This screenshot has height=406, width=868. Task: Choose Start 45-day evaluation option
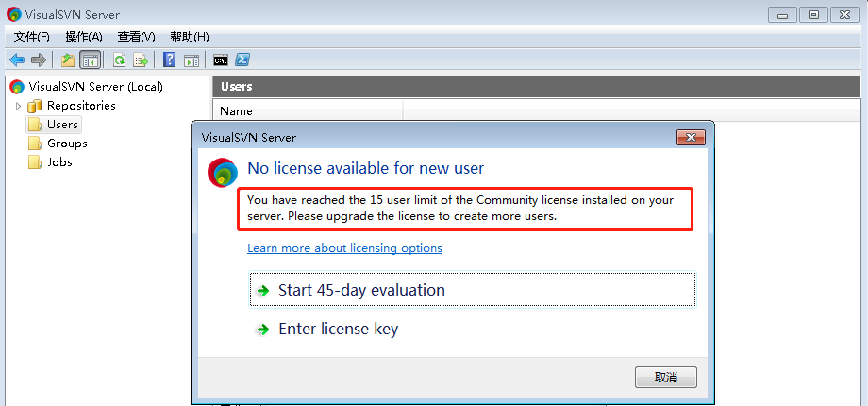tap(473, 289)
